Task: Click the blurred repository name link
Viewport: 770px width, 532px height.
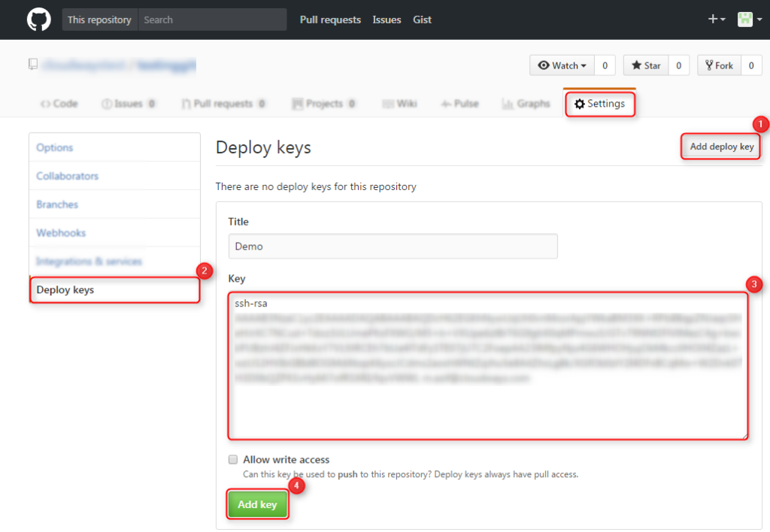Action: point(166,65)
